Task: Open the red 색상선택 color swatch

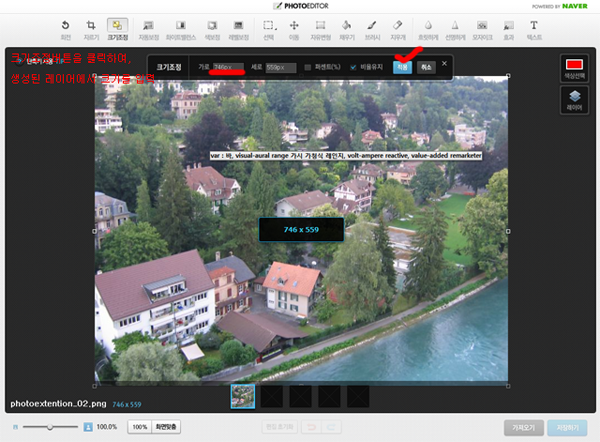Action: 574,67
